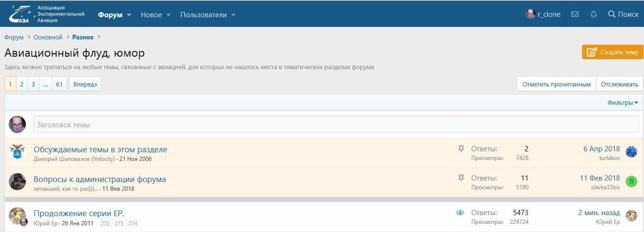Expand the Форум menu arrow

pos(129,15)
